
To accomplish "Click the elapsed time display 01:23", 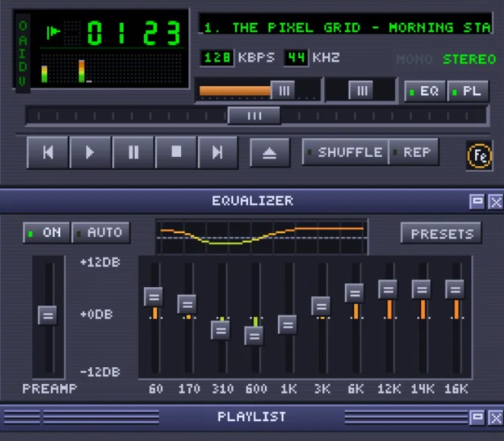I will click(x=133, y=33).
